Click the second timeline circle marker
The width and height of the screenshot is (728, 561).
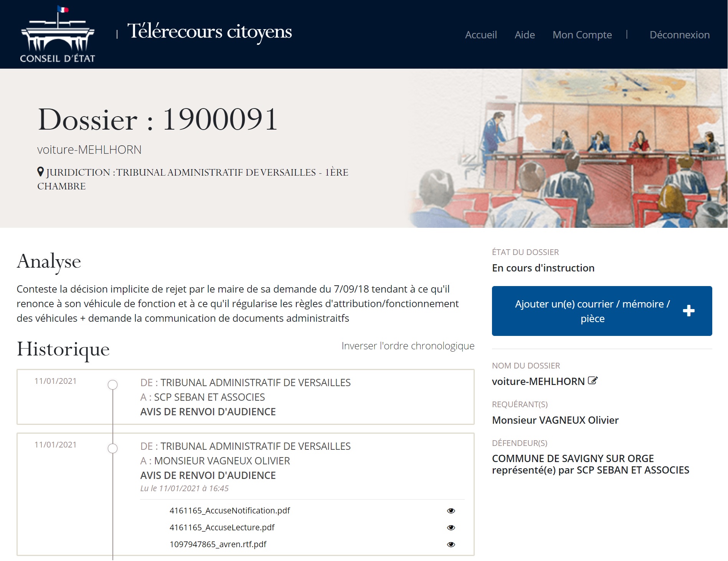tap(112, 448)
